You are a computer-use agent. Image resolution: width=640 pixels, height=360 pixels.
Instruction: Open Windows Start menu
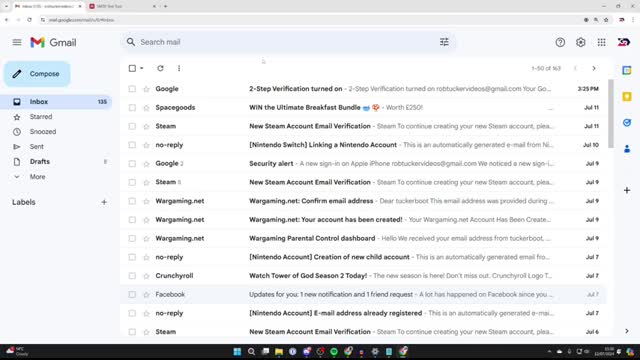point(237,351)
